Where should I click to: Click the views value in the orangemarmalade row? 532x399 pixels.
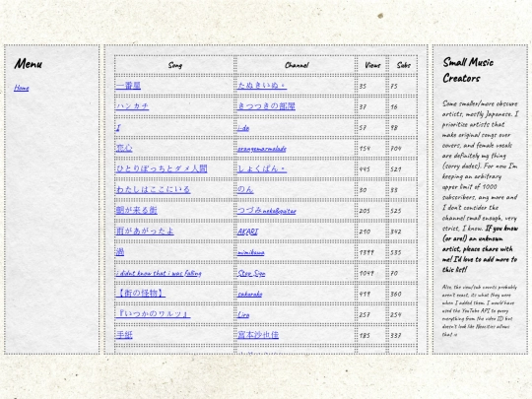pyautogui.click(x=365, y=148)
